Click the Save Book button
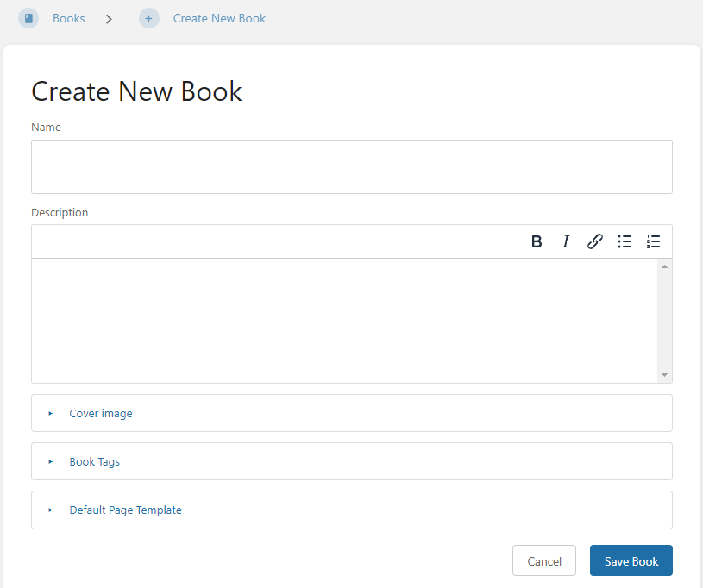 click(x=631, y=561)
